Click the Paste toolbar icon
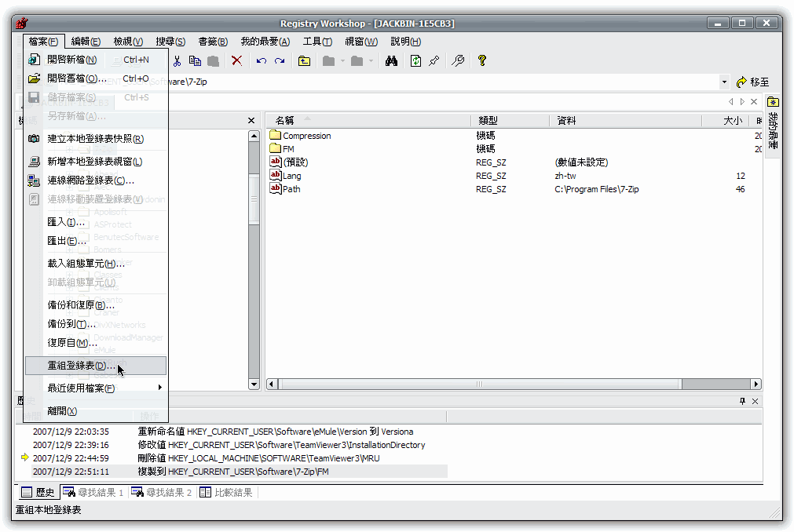Screen dimensions: 794x532 [x=212, y=60]
